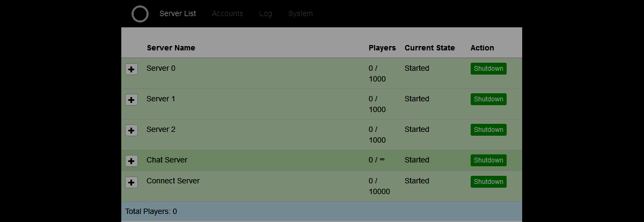This screenshot has height=222, width=644.
Task: Switch to the System tab
Action: 301,13
